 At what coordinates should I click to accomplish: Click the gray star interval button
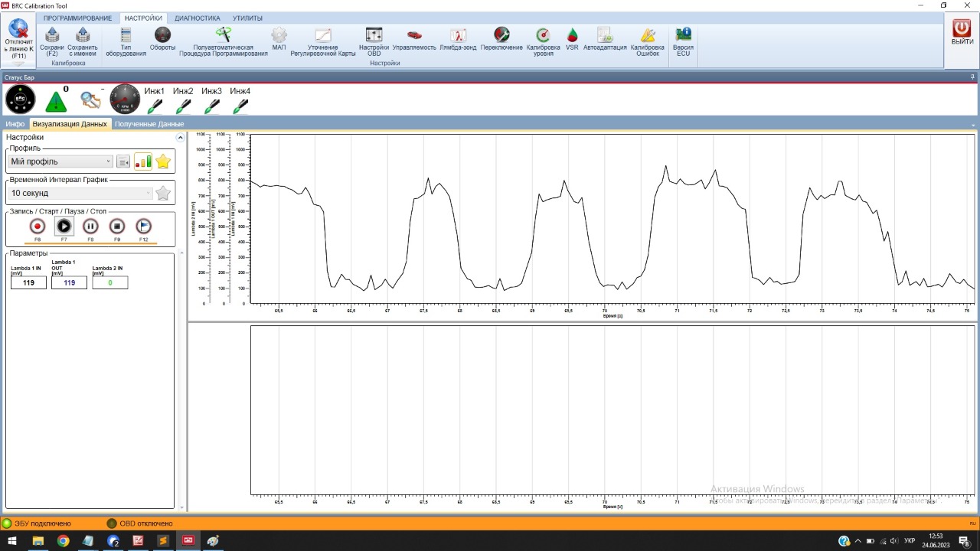[163, 194]
